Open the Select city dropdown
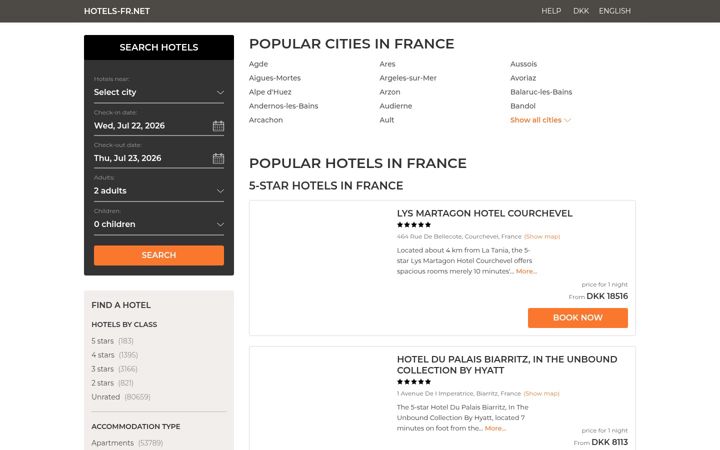720x450 pixels. (x=159, y=92)
